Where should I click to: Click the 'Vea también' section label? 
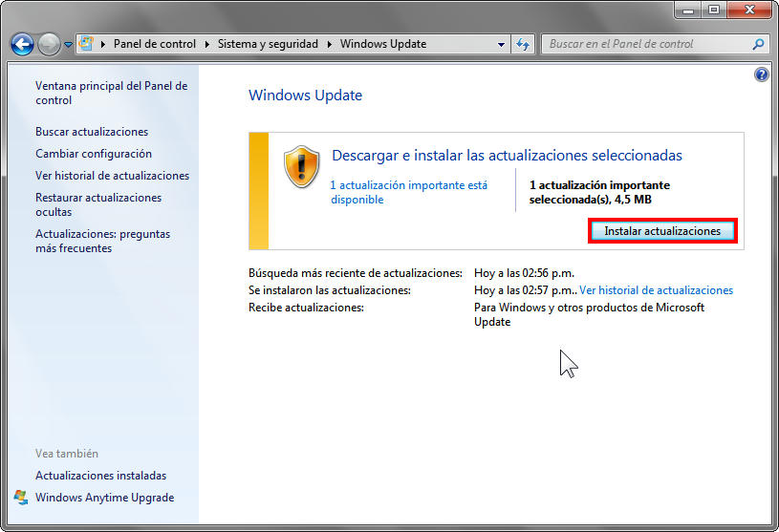pos(67,454)
